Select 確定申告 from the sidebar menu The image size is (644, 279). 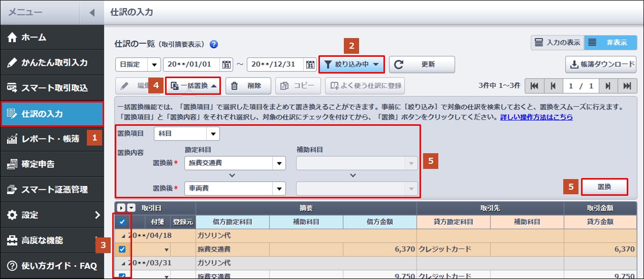pos(38,164)
